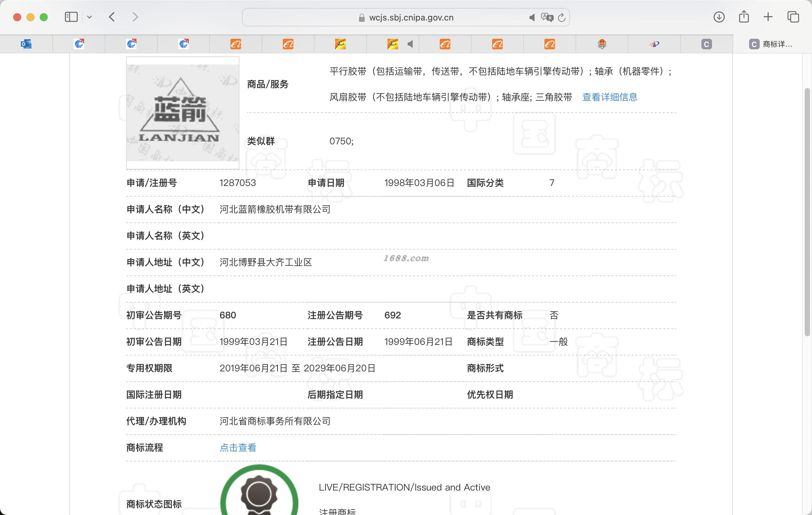
Task: Click the 申请日期 label
Action: [326, 183]
